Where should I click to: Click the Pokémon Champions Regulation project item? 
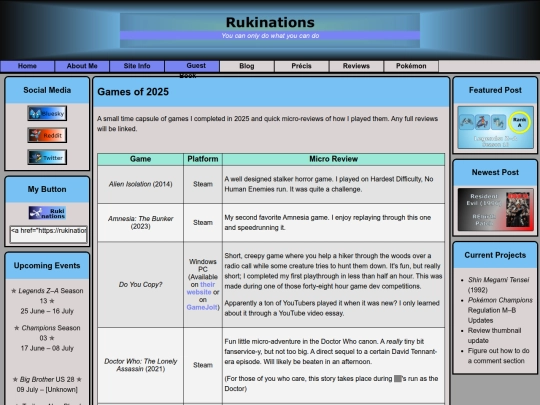[500, 310]
